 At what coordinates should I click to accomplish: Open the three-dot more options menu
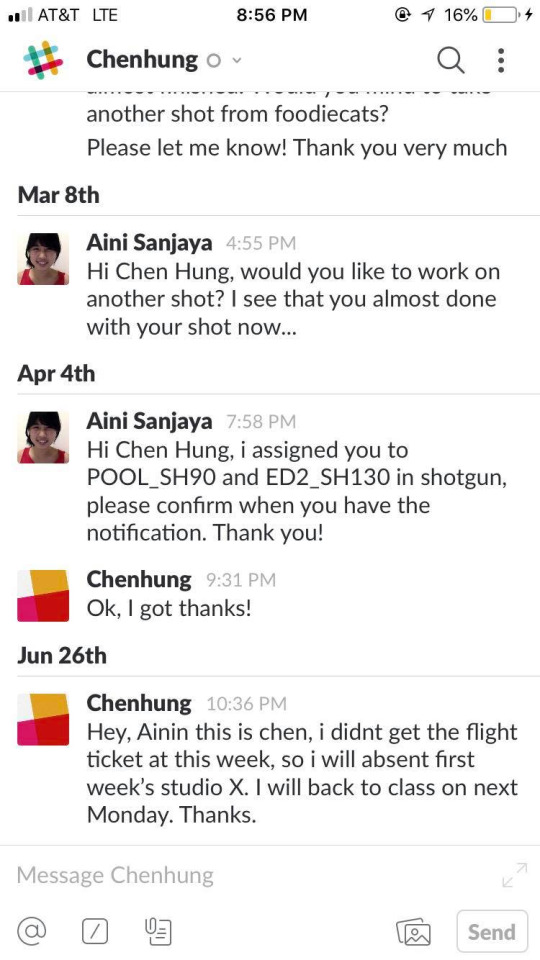(x=501, y=60)
